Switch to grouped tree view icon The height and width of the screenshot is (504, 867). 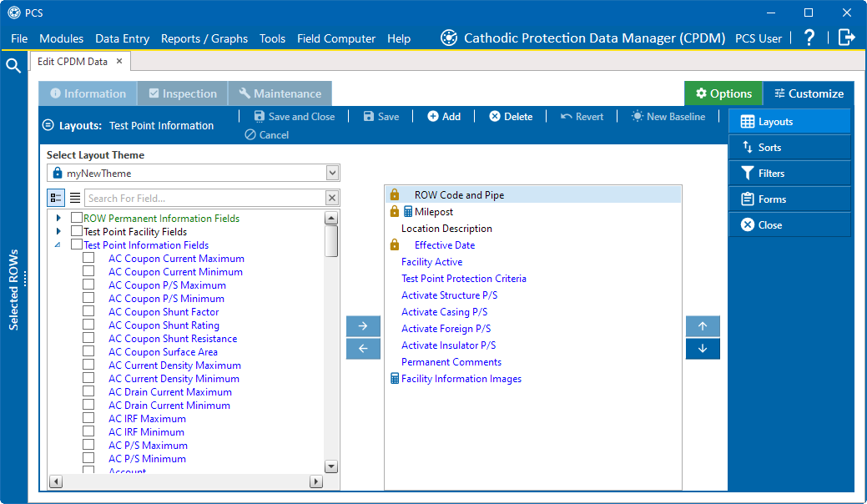(x=56, y=198)
